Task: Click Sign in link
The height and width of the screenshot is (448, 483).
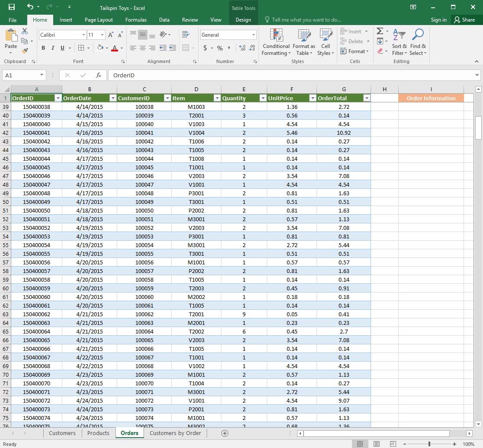Action: (x=438, y=20)
